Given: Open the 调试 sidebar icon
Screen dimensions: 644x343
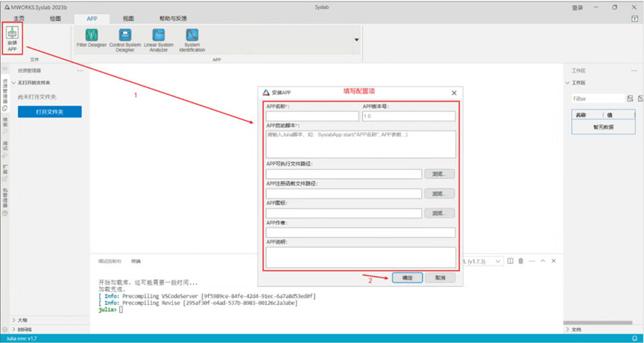Looking at the screenshot, I should click(x=5, y=151).
